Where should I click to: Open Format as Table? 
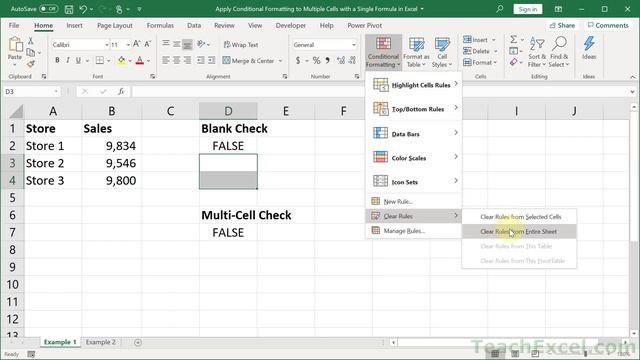[x=416, y=52]
